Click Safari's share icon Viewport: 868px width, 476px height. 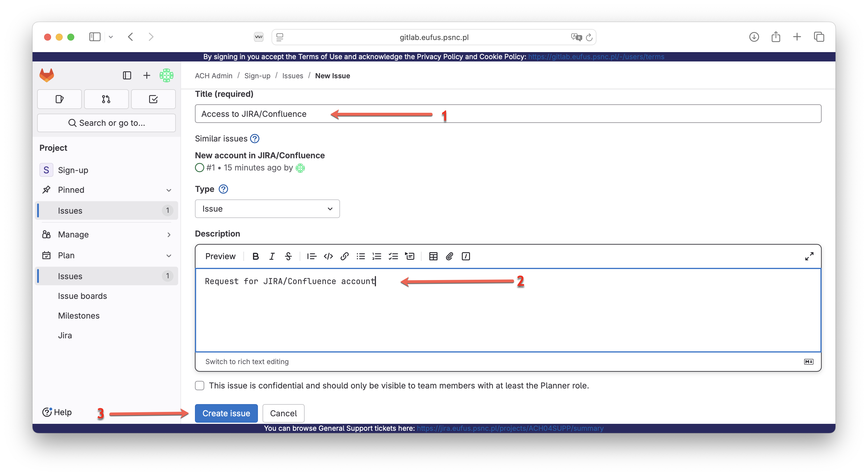tap(776, 37)
